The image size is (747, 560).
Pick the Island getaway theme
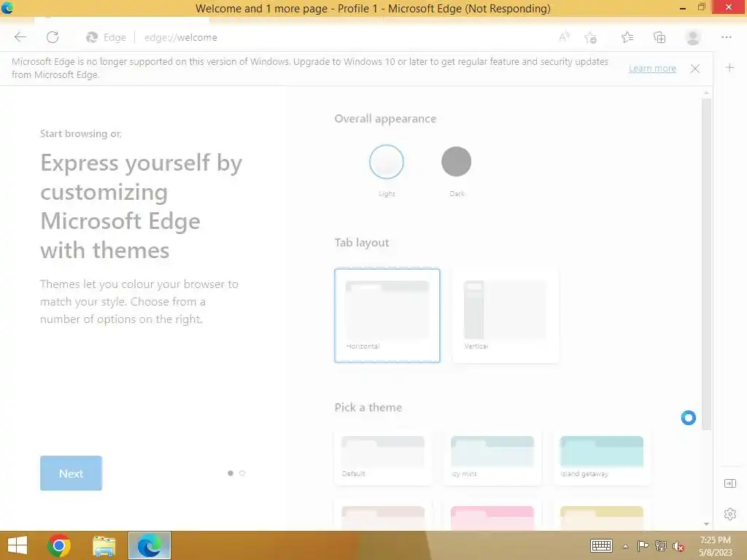602,458
